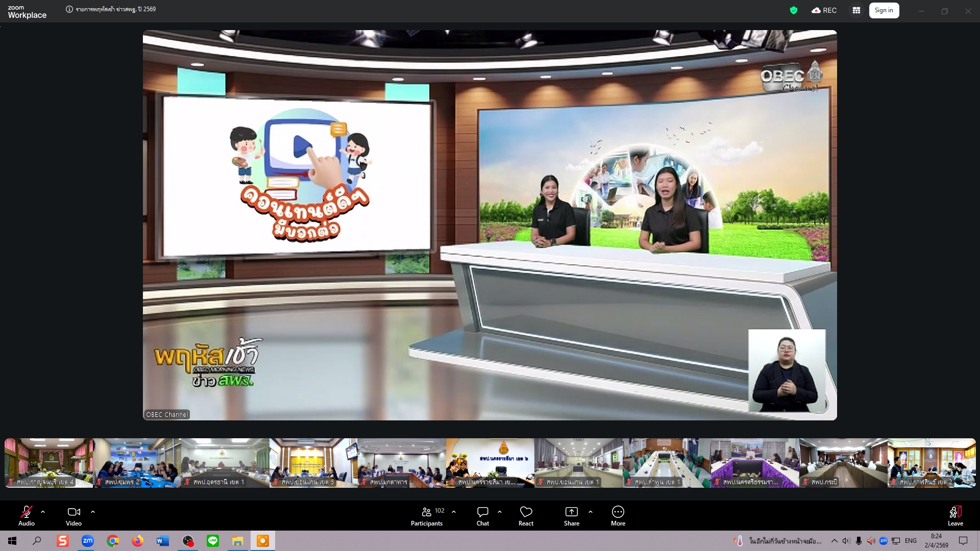Click the cloud REC recording indicator
The image size is (980, 551).
click(x=824, y=10)
